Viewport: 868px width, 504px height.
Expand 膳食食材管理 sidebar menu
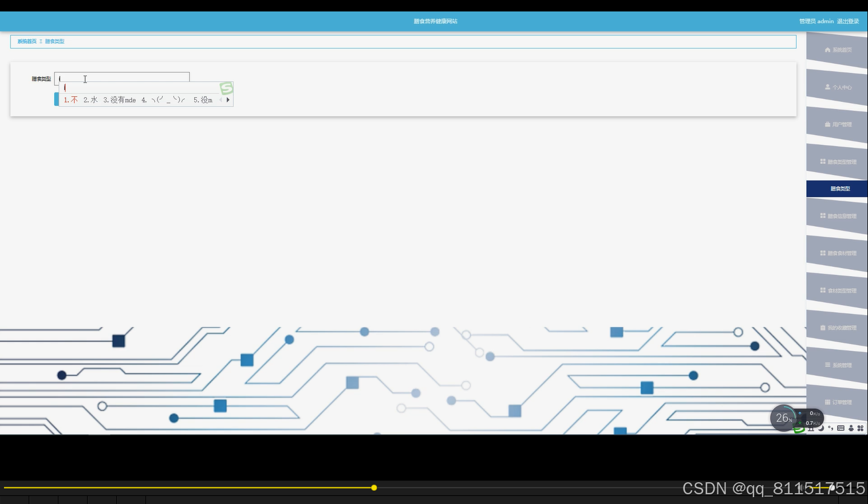pyautogui.click(x=837, y=253)
